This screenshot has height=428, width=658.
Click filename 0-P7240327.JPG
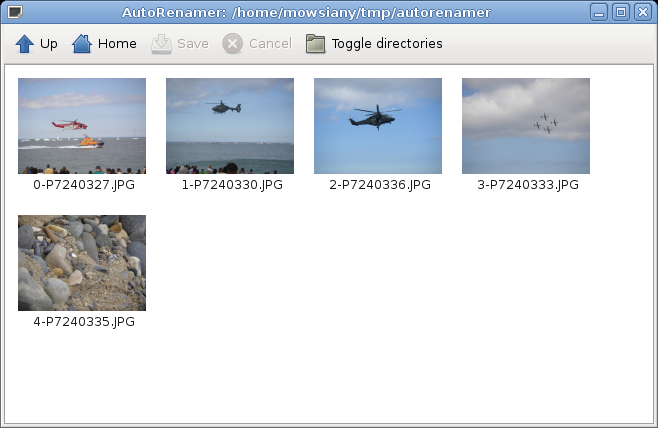coord(84,185)
